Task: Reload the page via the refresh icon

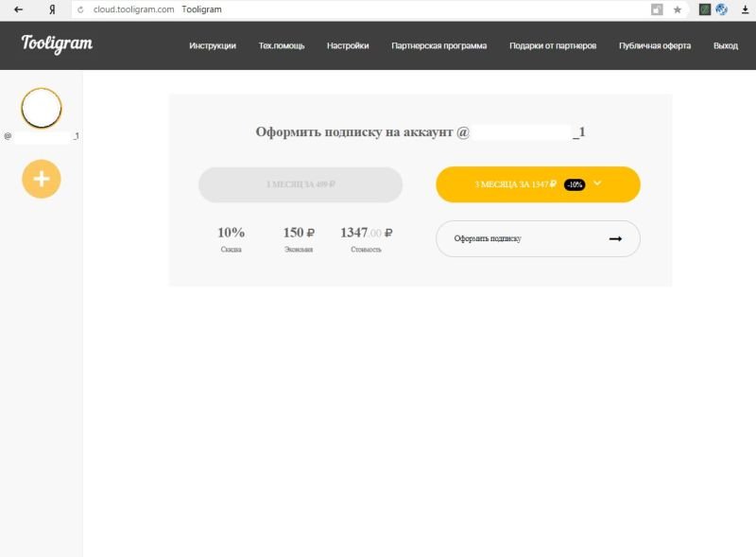Action: tap(81, 9)
